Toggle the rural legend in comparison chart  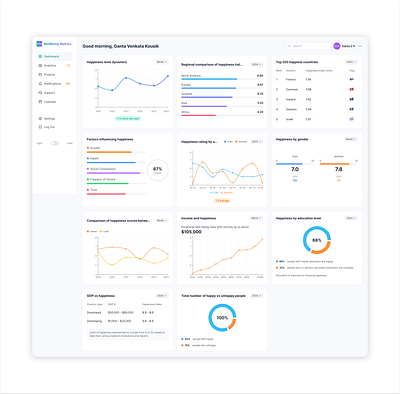coord(104,231)
